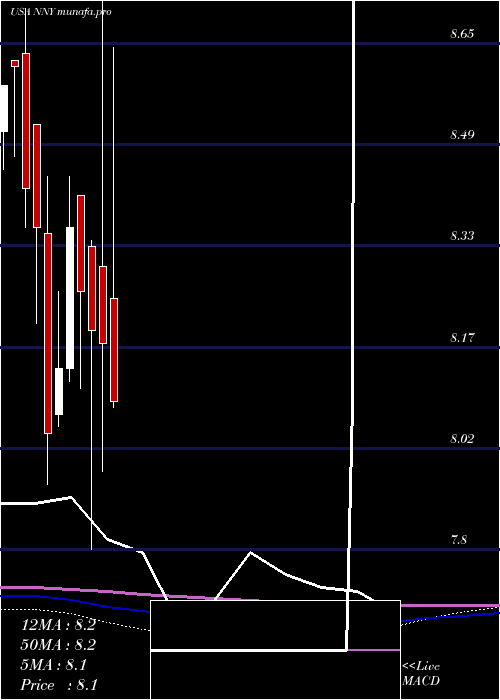
Task: Click the USA NNY munafa.pro chart title
Action: click(x=61, y=12)
